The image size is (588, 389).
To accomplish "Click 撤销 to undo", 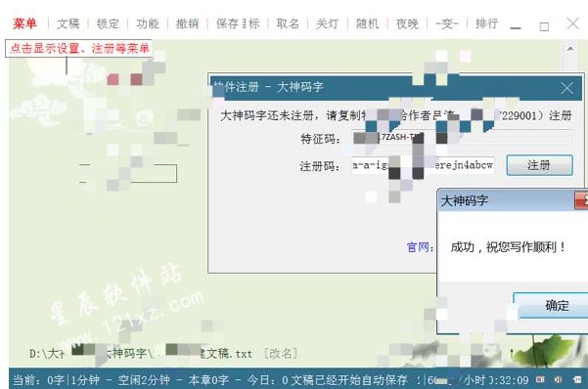I will click(187, 23).
